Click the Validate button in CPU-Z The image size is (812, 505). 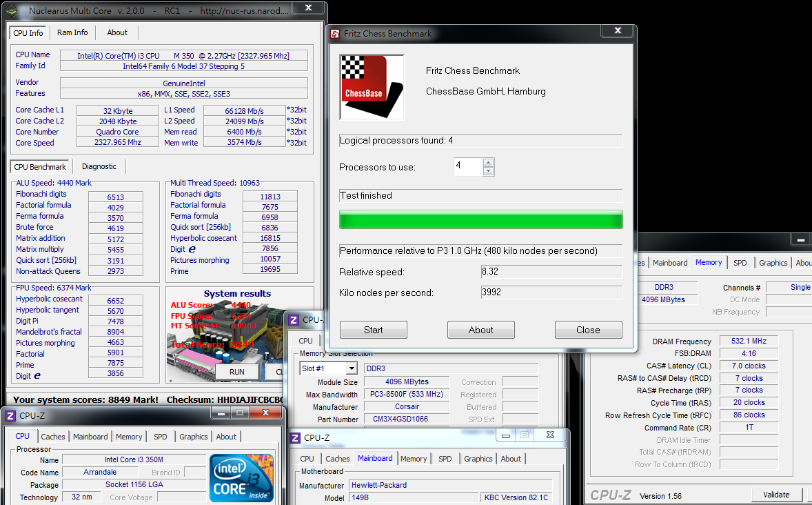[x=776, y=495]
